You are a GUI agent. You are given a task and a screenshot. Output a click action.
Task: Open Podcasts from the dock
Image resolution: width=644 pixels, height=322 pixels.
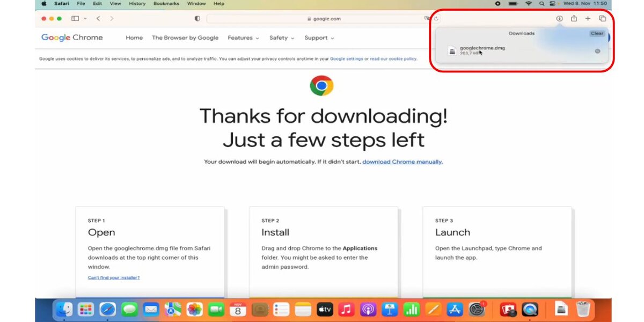(x=368, y=309)
